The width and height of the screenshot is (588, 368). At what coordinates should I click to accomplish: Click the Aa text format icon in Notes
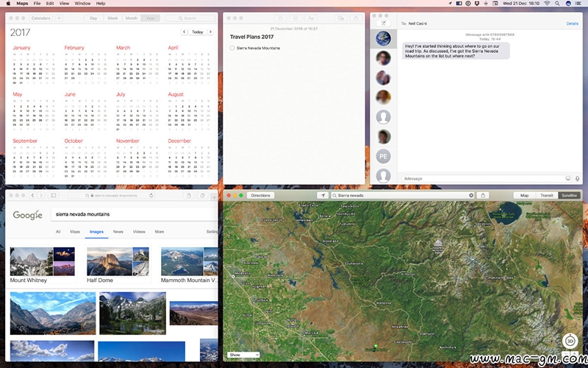(x=310, y=18)
